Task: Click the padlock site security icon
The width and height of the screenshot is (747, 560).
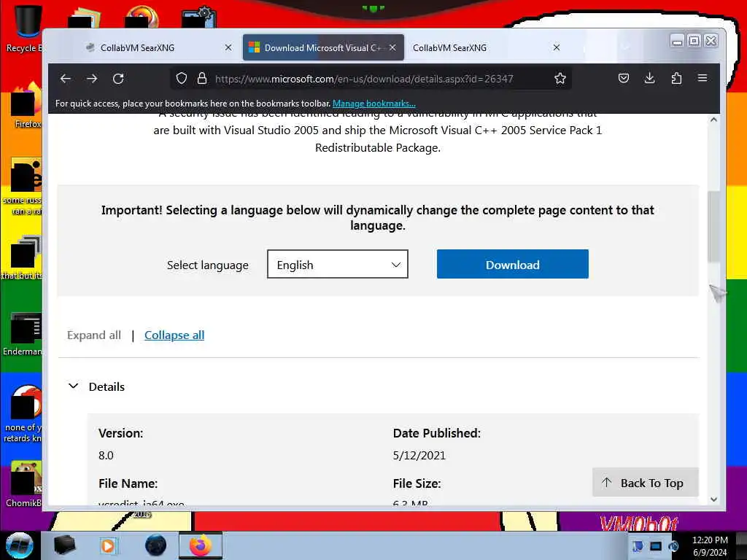Action: 202,78
